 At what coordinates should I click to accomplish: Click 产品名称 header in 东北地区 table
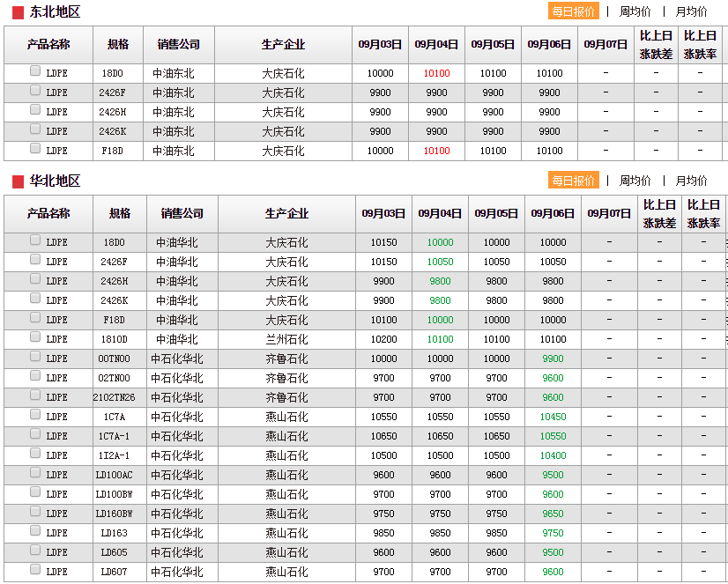(x=48, y=45)
